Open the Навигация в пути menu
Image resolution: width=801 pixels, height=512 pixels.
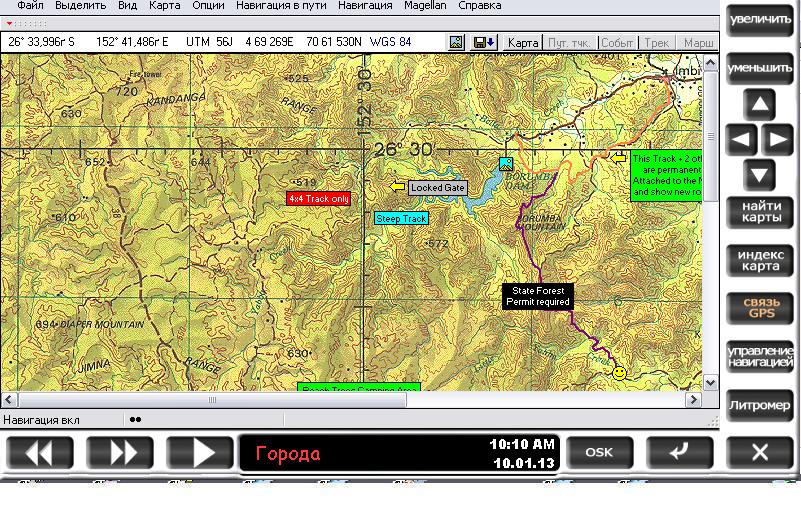[x=281, y=6]
